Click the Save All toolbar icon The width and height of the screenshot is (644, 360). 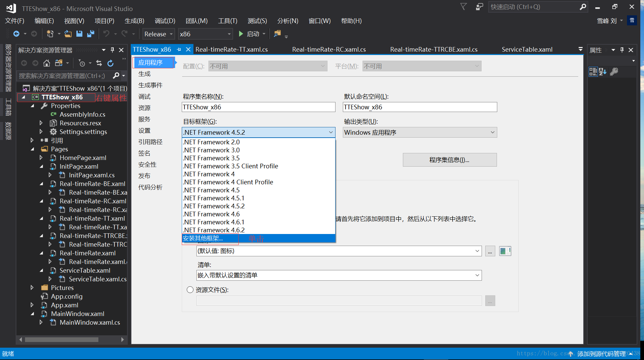click(x=90, y=34)
